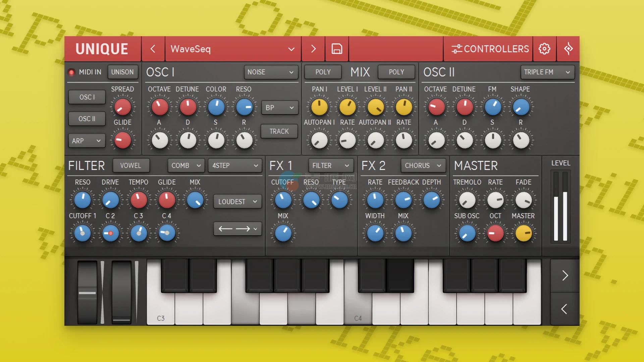Select the OSC I tab button
Screen dimensions: 644x362
point(87,97)
